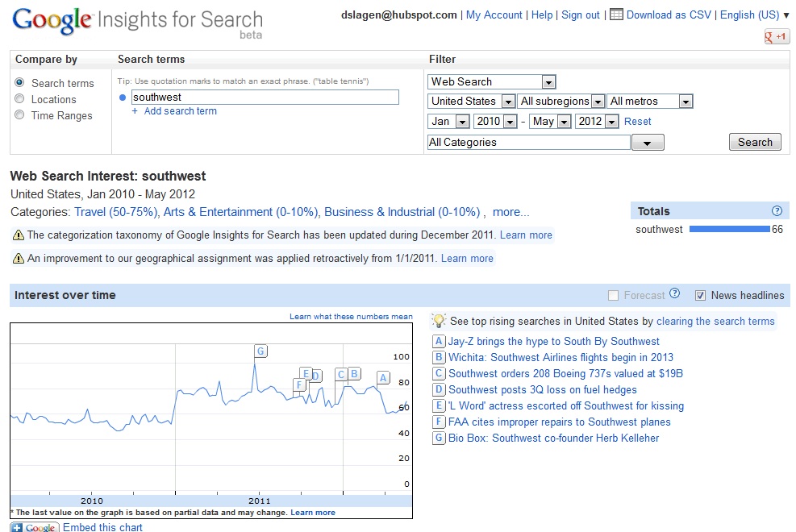Screen dimensions: 796x532
Task: Expand the All Categories dropdown arrow
Action: coord(648,143)
